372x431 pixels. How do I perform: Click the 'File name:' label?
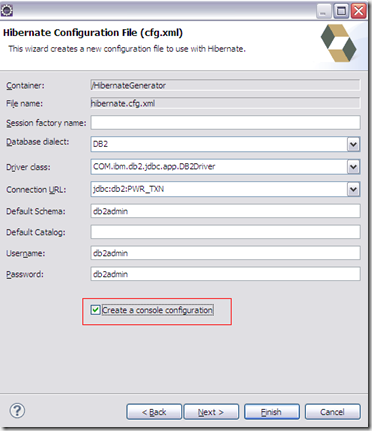coord(24,104)
